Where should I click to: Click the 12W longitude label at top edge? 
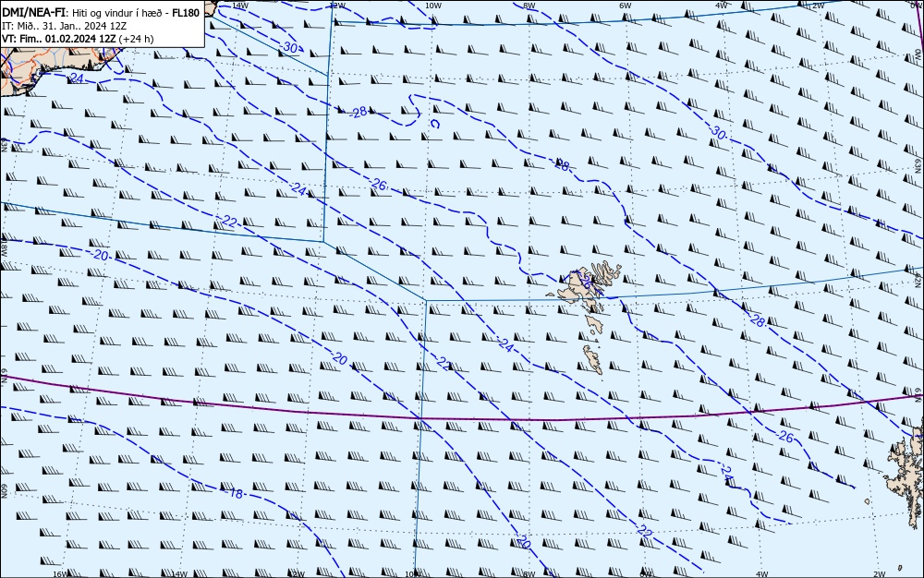(x=336, y=5)
